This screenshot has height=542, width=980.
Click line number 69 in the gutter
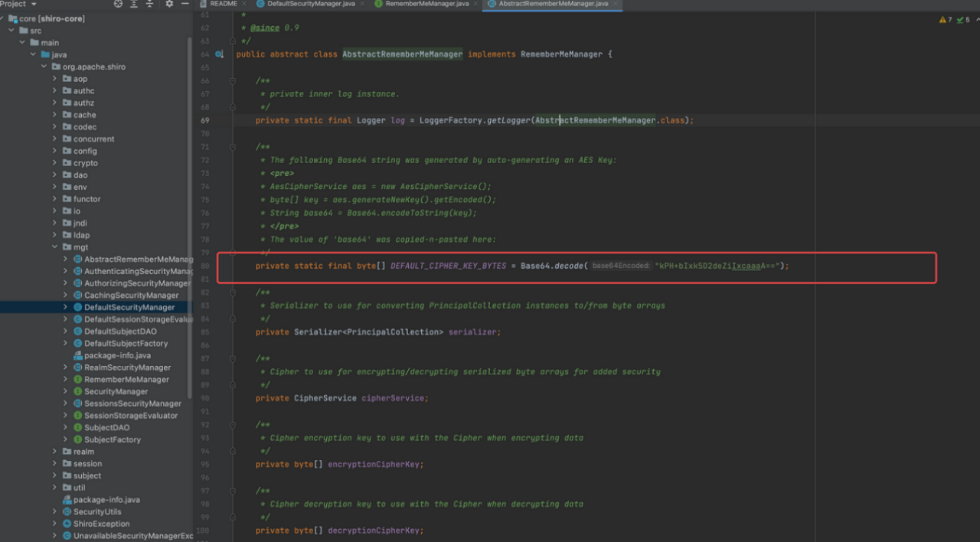point(204,120)
